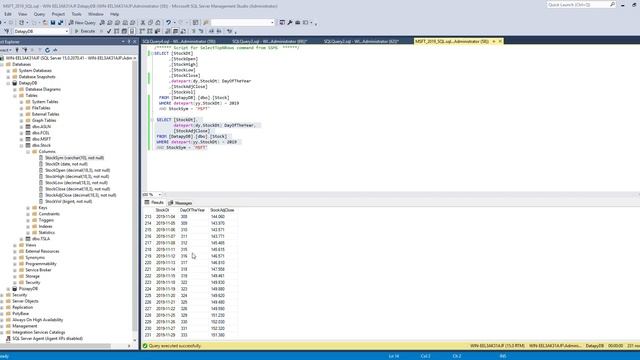Click the Database Engine Query icon
This screenshot has height=360, width=640.
click(x=102, y=23)
